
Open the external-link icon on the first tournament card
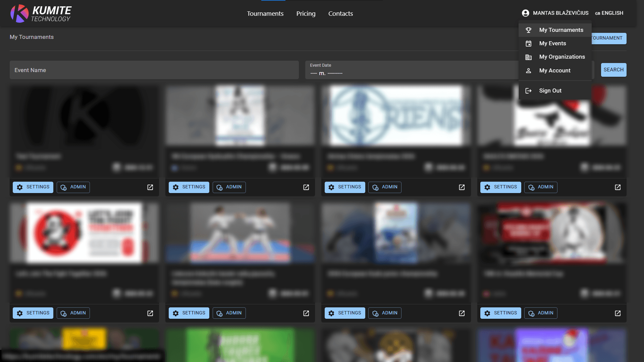click(150, 187)
